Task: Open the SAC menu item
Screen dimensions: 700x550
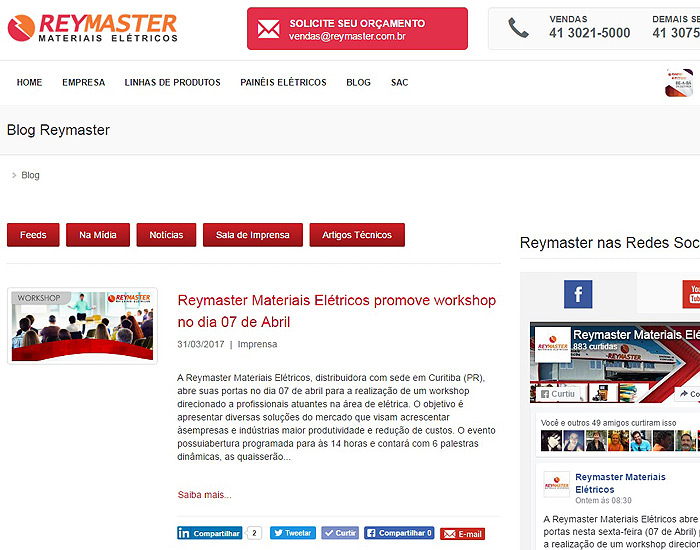Action: [400, 83]
